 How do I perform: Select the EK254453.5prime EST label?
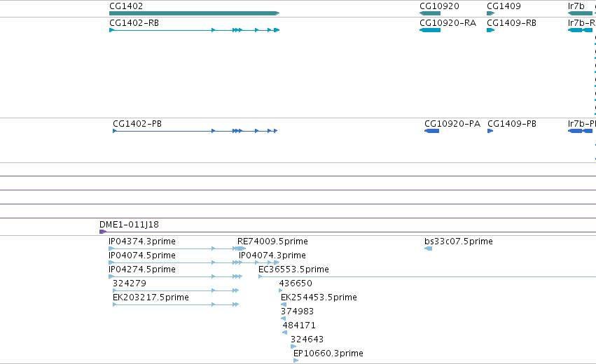point(319,297)
